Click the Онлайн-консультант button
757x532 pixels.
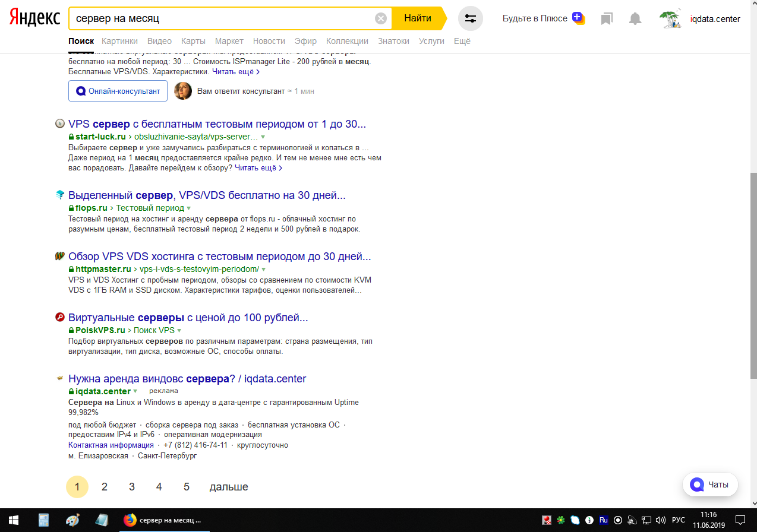pyautogui.click(x=118, y=91)
